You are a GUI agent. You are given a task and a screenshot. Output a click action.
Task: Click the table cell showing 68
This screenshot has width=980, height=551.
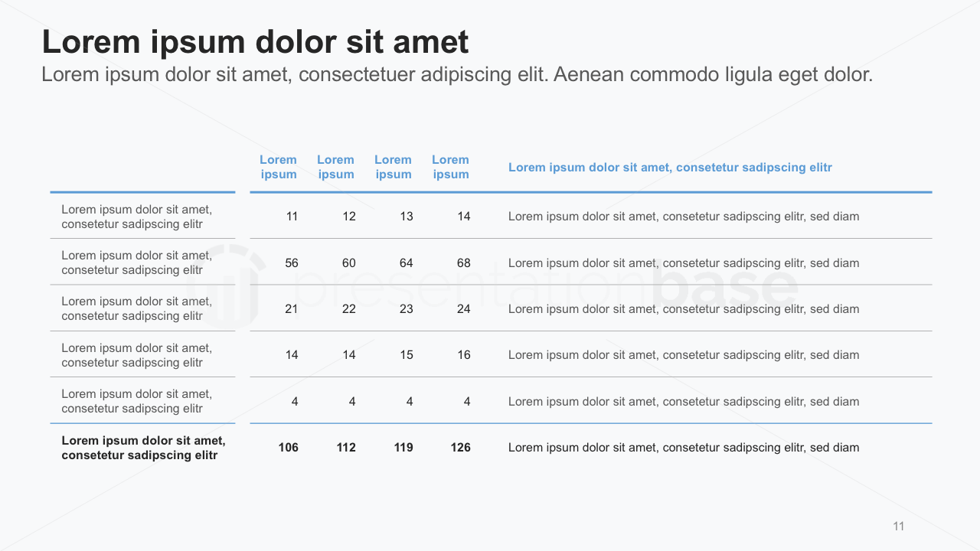[x=464, y=263]
